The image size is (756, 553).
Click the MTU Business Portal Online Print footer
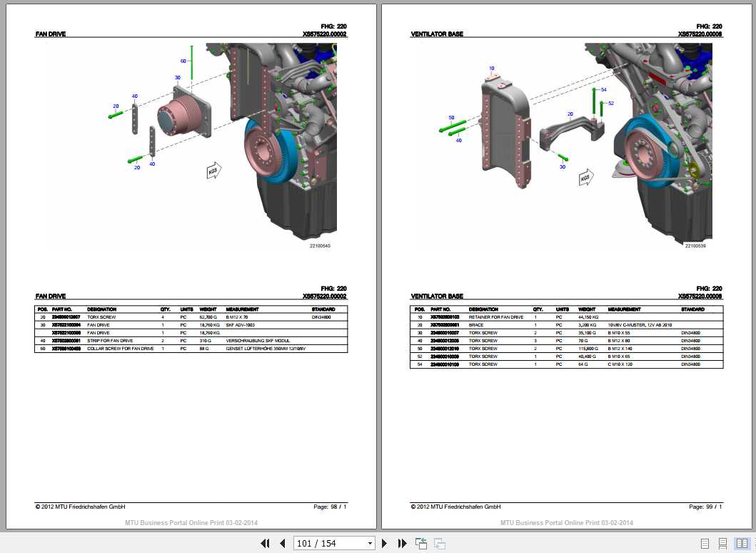(191, 523)
